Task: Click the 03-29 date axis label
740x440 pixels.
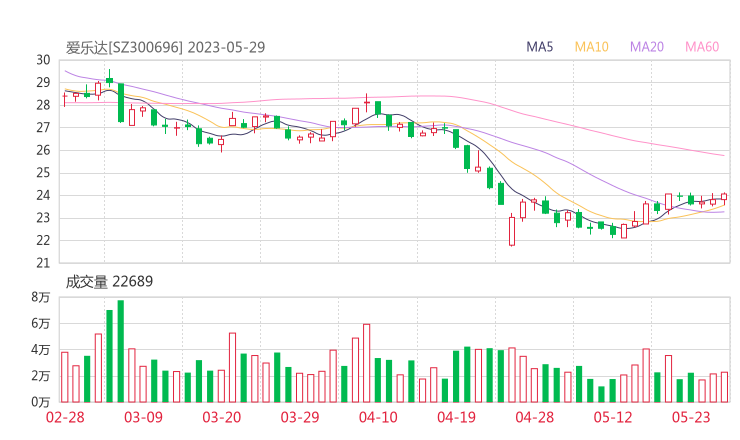Action: point(300,417)
